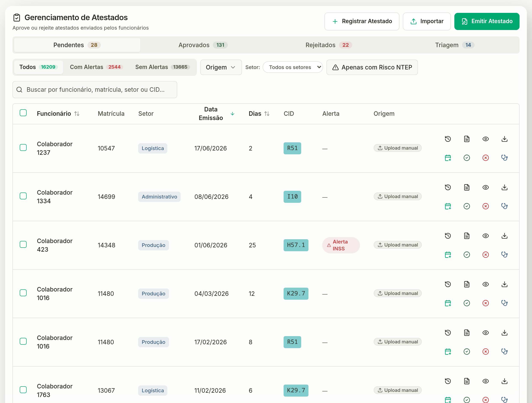This screenshot has width=532, height=403.
Task: Select the Colaborador 1237 row checkbox
Action: click(23, 147)
